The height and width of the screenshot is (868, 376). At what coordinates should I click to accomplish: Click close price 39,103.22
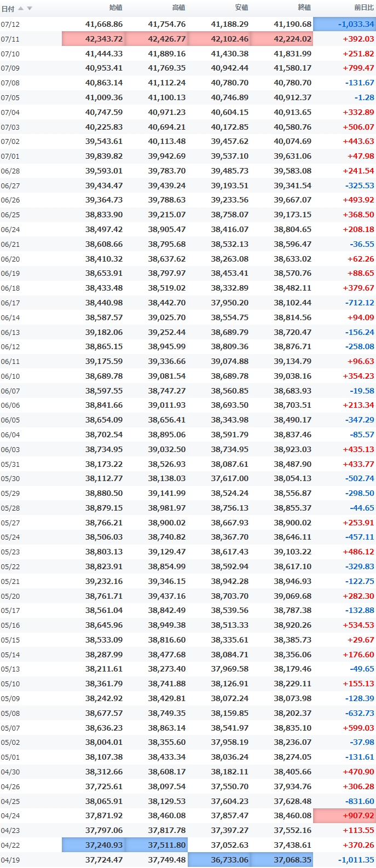292,552
